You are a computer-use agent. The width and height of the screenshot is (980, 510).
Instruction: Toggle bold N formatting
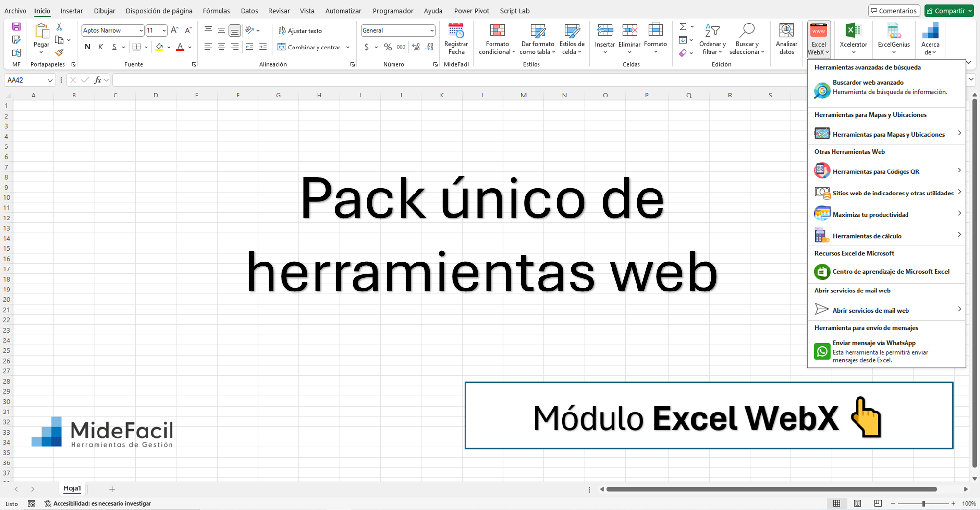click(x=87, y=47)
